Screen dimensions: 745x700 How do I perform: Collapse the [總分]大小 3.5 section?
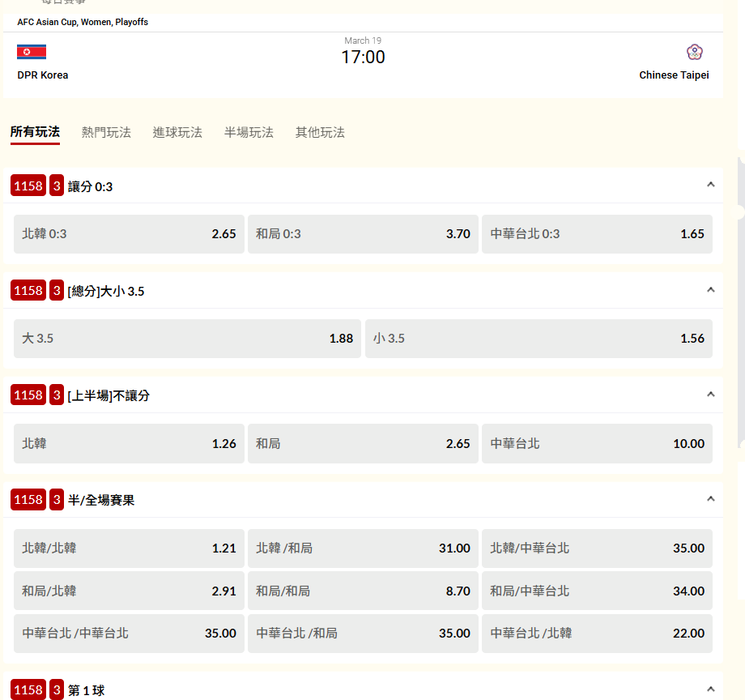tap(710, 289)
